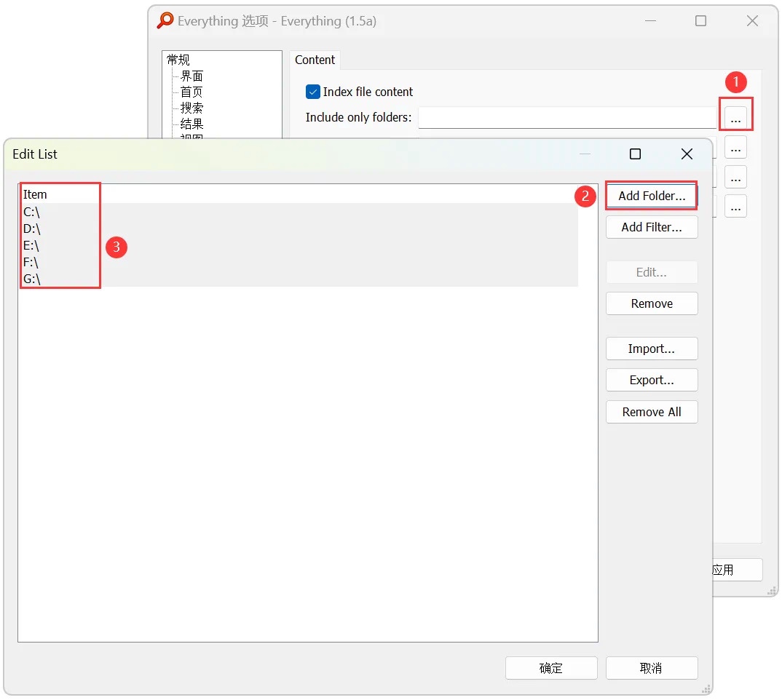782x700 pixels.
Task: Click the Include only folders field
Action: pyautogui.click(x=567, y=118)
